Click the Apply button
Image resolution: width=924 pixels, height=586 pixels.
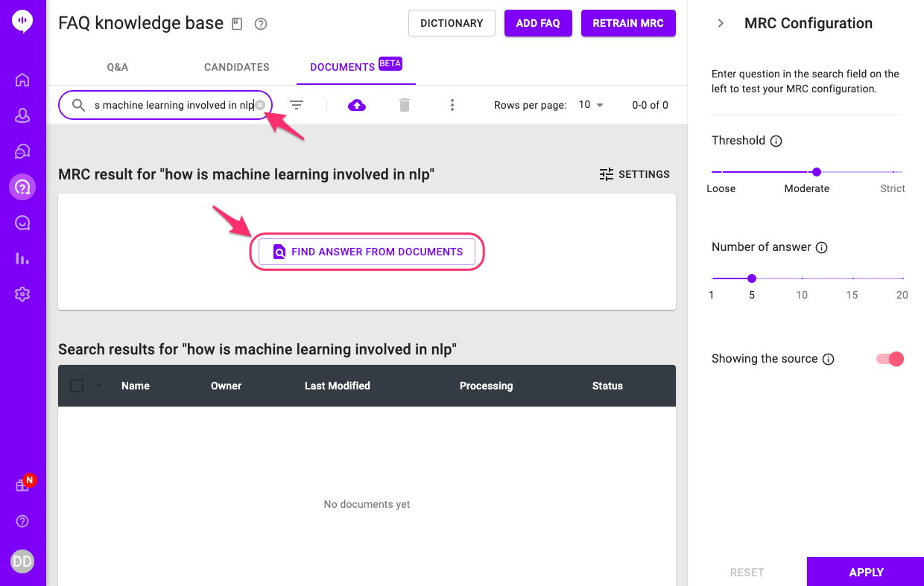[x=866, y=572]
